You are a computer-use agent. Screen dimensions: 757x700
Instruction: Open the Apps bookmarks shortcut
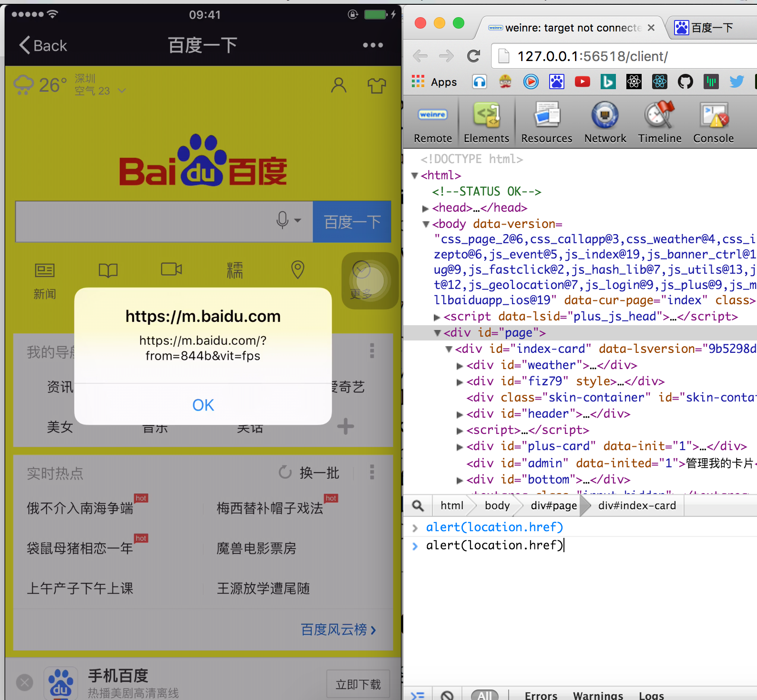(x=434, y=82)
